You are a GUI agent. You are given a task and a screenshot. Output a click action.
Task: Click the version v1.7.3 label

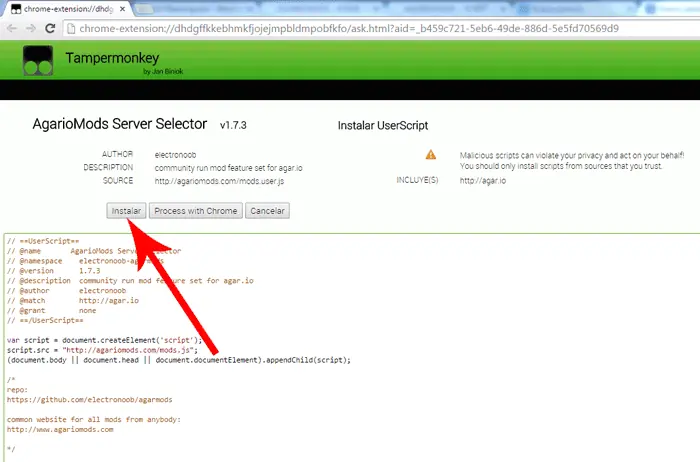pyautogui.click(x=233, y=125)
